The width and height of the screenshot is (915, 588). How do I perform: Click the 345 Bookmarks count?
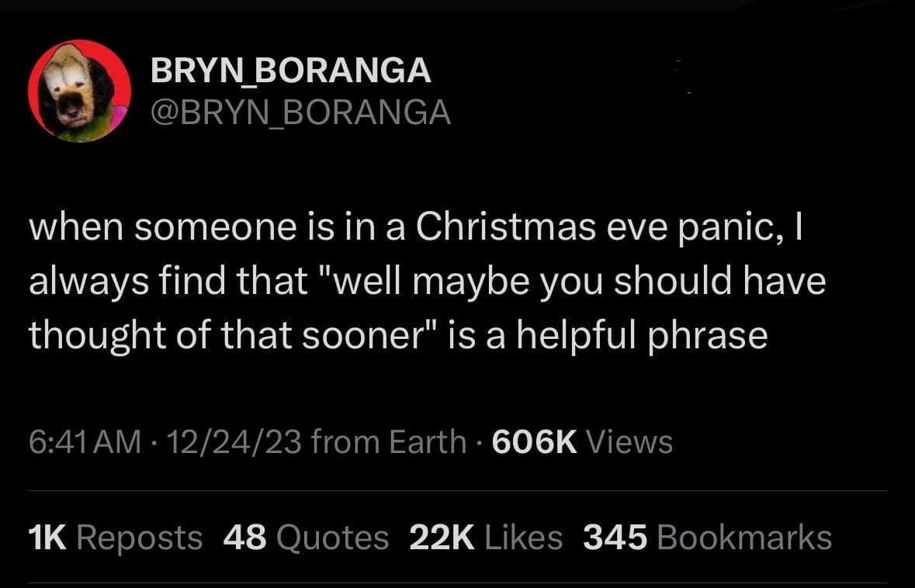pos(707,538)
